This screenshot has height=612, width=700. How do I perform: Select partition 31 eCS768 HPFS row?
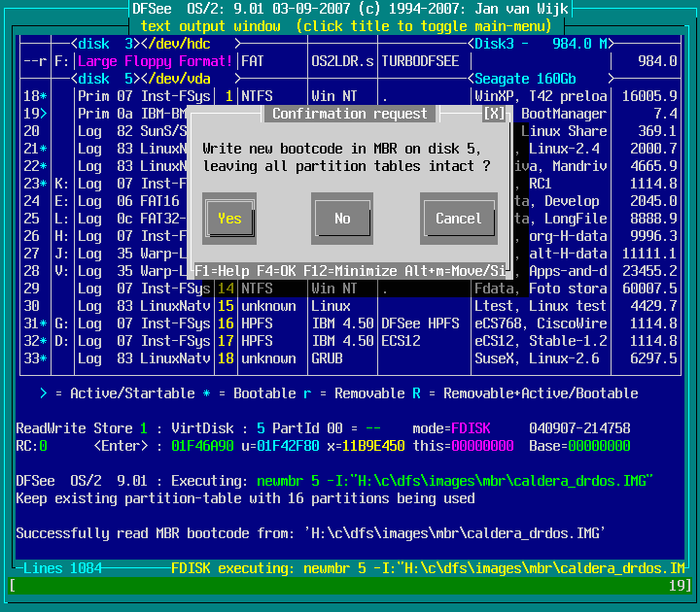[350, 323]
